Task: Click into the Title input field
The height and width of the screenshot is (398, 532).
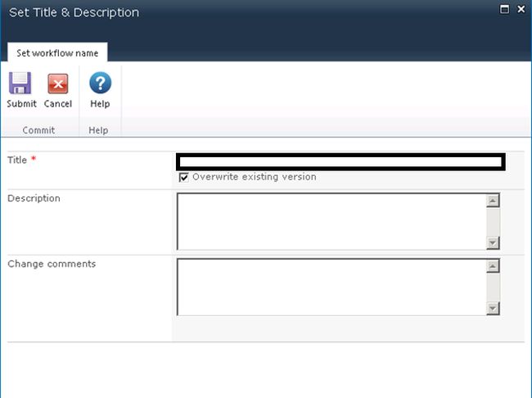Action: tap(340, 161)
